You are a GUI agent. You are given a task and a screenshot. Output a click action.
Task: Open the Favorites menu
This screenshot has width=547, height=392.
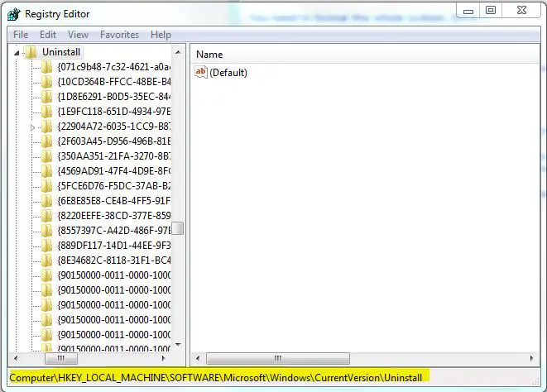coord(119,35)
